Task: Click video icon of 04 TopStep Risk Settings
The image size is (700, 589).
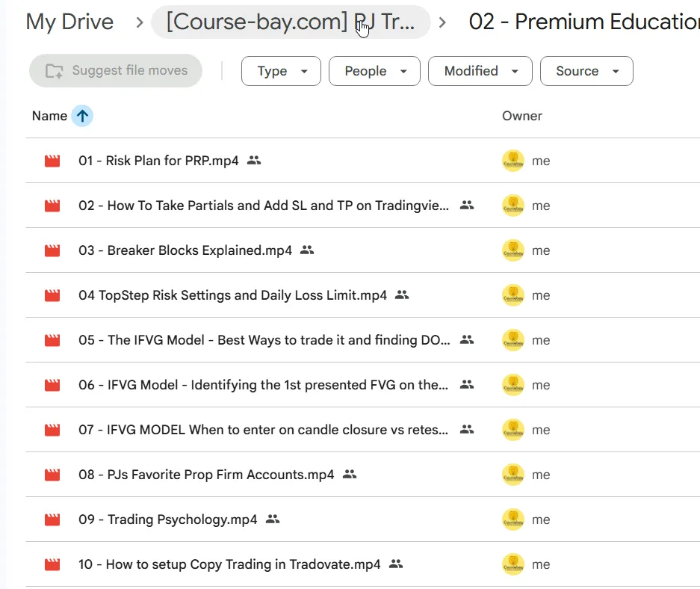Action: 52,295
